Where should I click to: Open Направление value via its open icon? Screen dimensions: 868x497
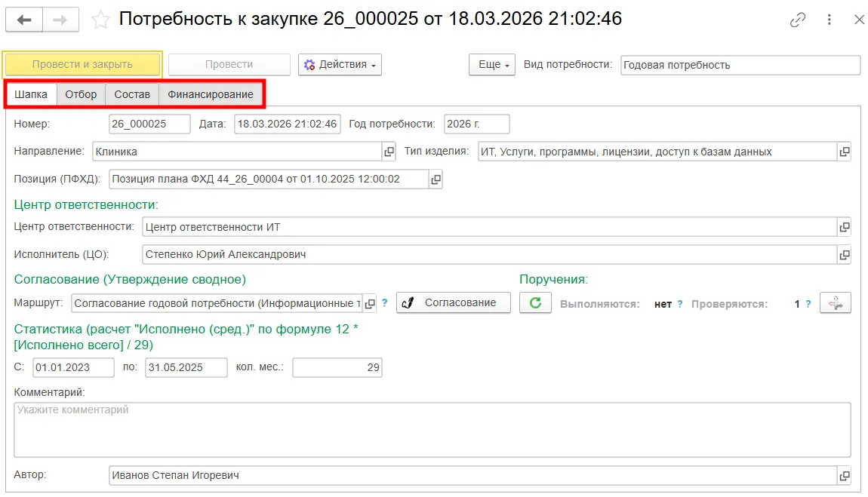389,152
